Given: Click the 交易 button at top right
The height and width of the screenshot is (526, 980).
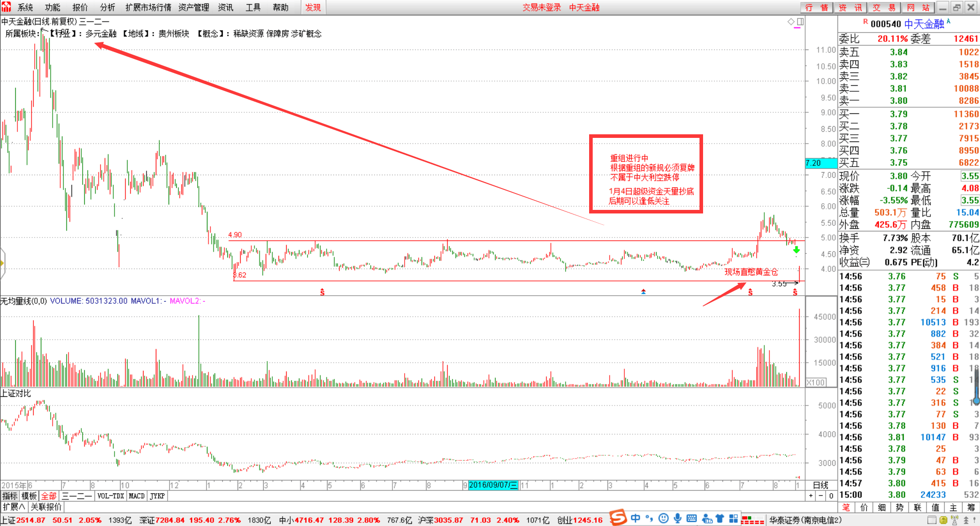Looking at the screenshot, I should point(884,7).
